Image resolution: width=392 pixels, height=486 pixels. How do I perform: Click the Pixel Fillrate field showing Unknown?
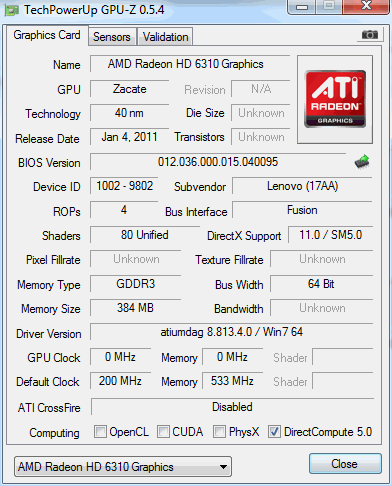point(136,259)
